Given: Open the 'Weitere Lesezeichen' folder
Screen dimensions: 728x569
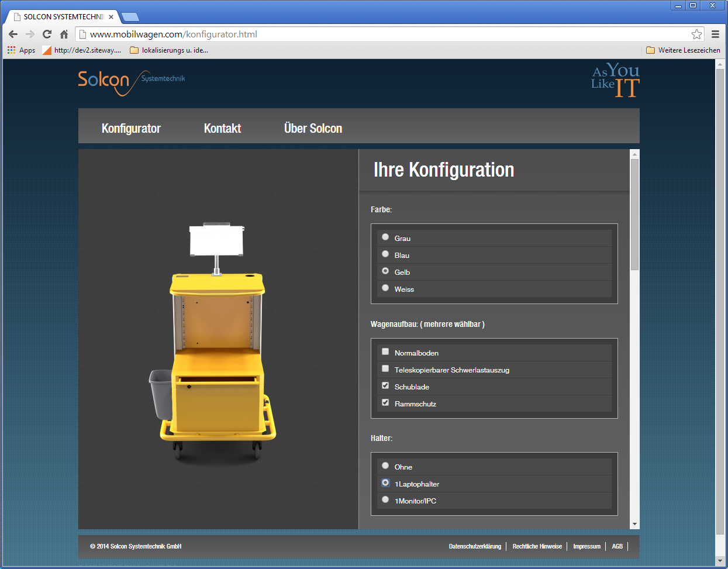Looking at the screenshot, I should tap(683, 50).
